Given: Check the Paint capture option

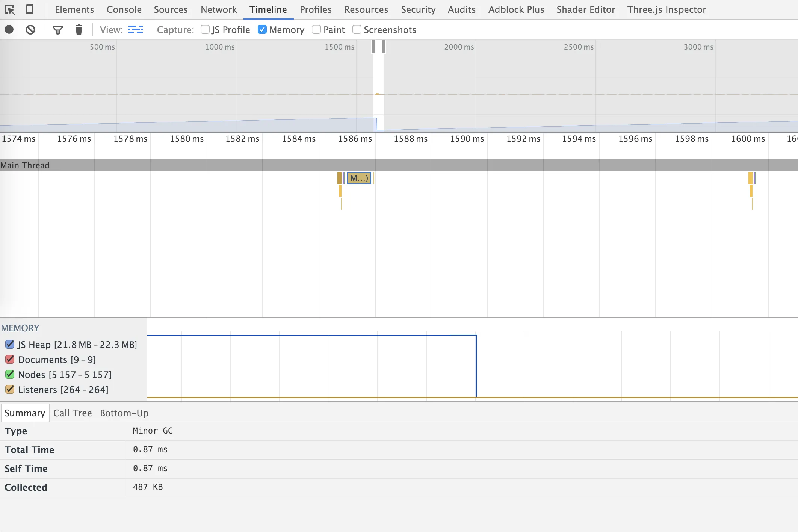Looking at the screenshot, I should [x=316, y=30].
